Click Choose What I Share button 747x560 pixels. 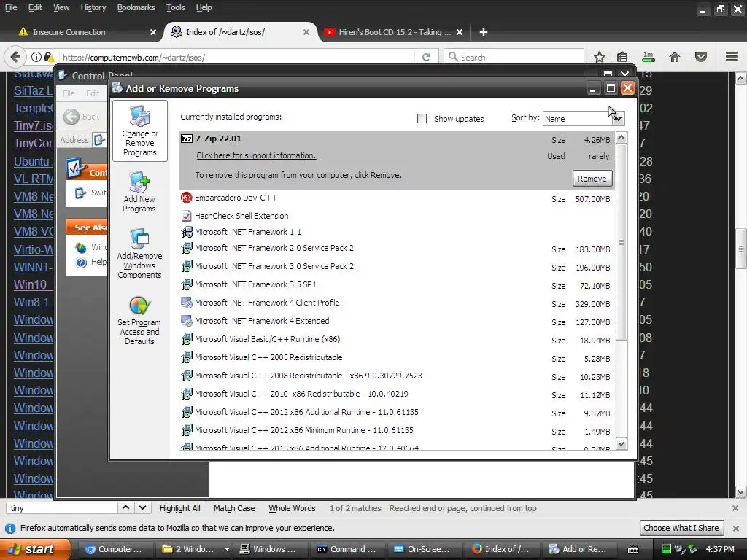[681, 528]
